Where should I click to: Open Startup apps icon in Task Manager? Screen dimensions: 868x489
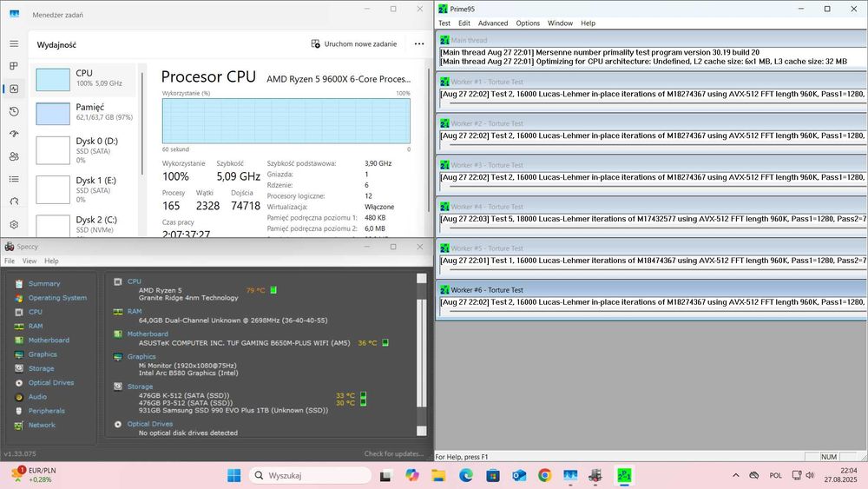(x=14, y=134)
